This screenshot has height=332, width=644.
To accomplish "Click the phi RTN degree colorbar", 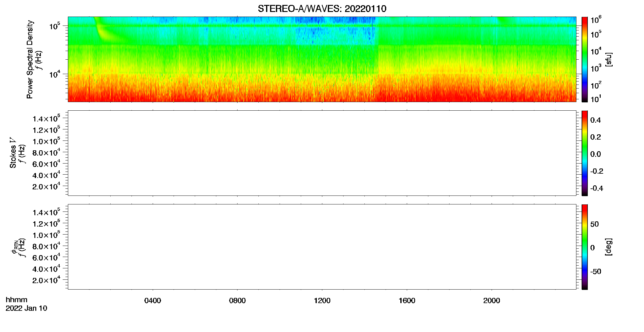I will (585, 247).
